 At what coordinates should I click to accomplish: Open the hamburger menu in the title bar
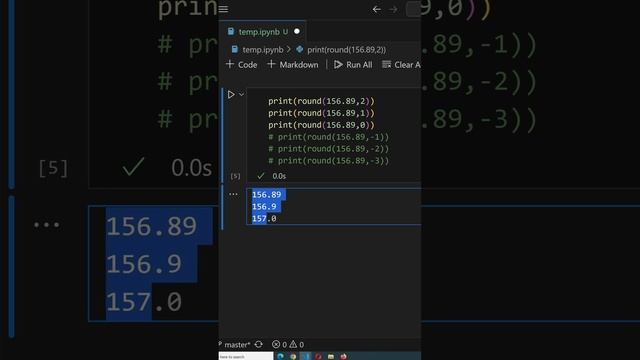pyautogui.click(x=223, y=9)
